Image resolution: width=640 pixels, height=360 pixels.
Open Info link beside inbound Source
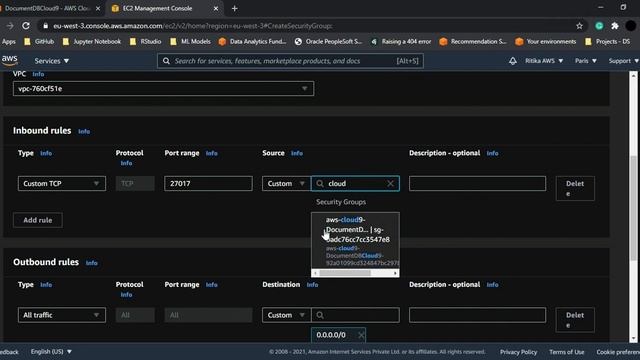297,153
